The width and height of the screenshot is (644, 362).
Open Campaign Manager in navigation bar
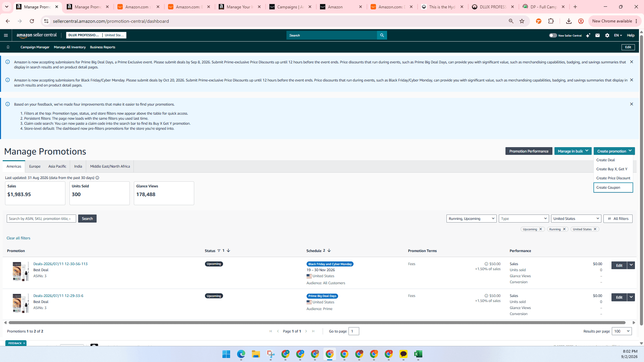tap(35, 47)
